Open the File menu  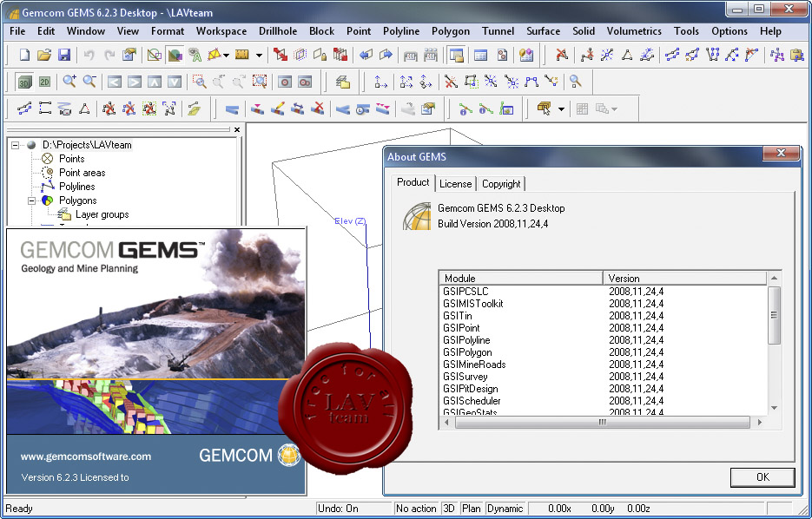click(x=17, y=31)
